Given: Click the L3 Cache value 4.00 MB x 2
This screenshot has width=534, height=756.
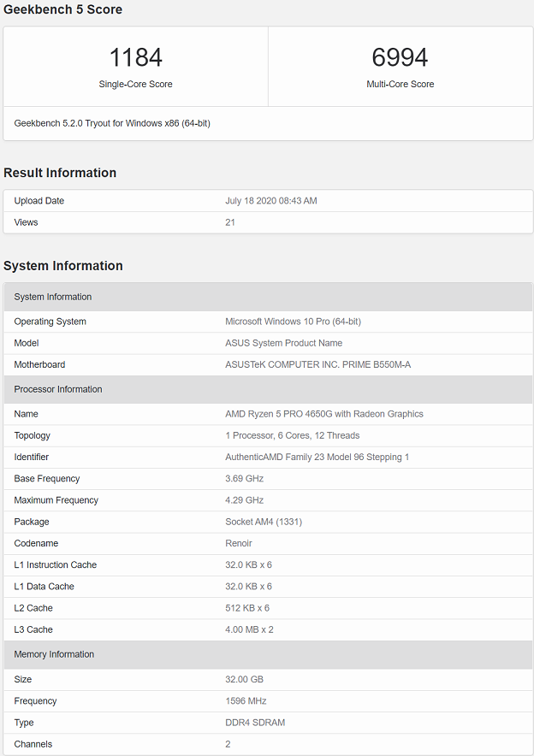Looking at the screenshot, I should click(x=249, y=629).
